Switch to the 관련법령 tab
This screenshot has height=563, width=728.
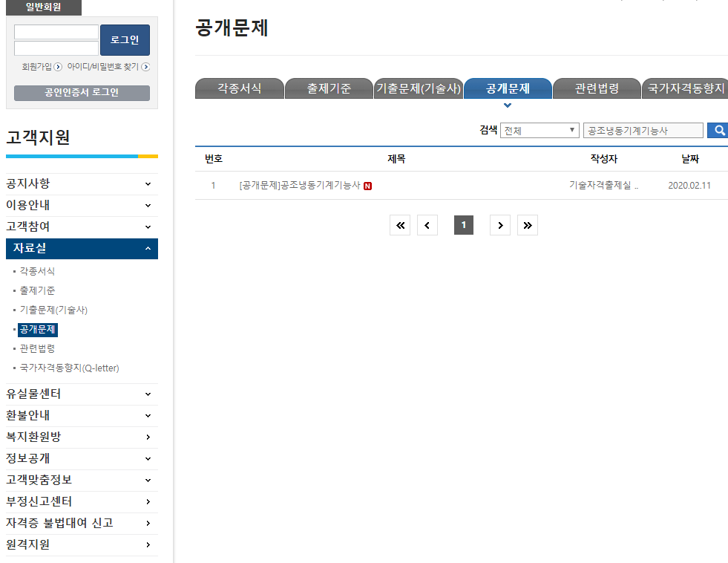pyautogui.click(x=597, y=88)
